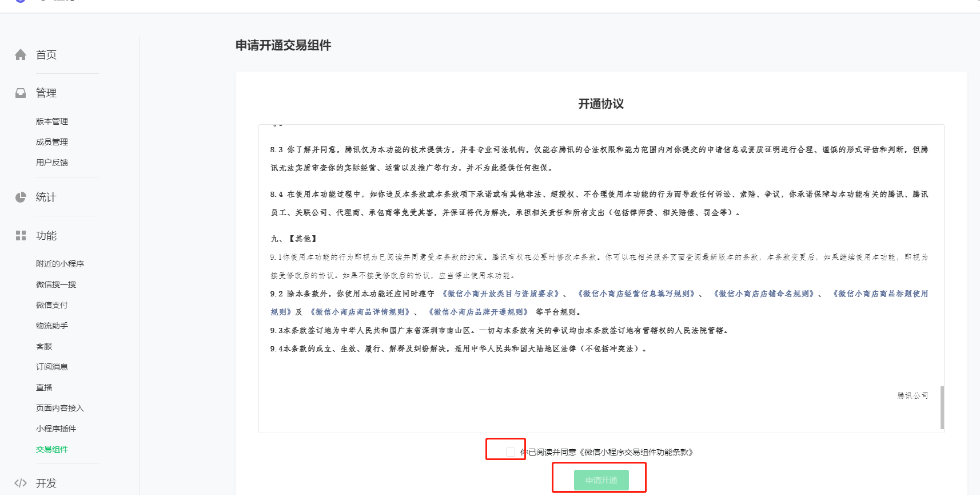Open 《微信小商店店铺命名规则》 link
This screenshot has height=495, width=980.
coord(764,294)
